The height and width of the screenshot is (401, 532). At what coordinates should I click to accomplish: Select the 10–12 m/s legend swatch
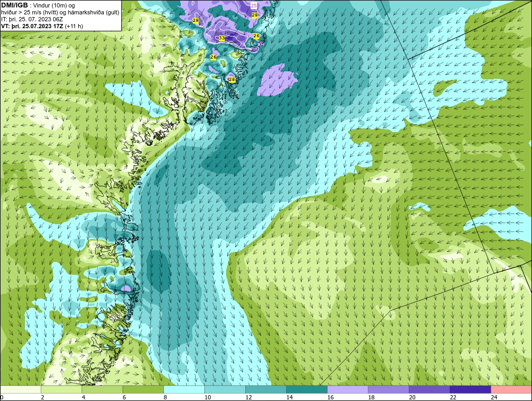click(x=225, y=389)
